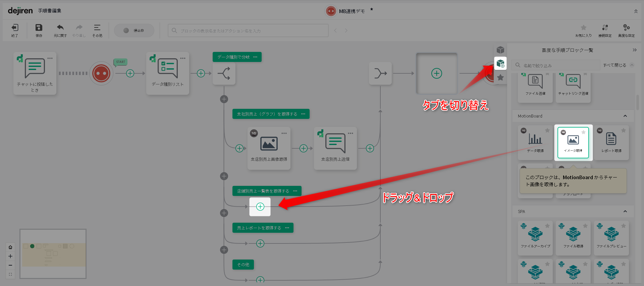Open 高度な設定 advanced settings
The width and height of the screenshot is (644, 286).
click(x=627, y=30)
